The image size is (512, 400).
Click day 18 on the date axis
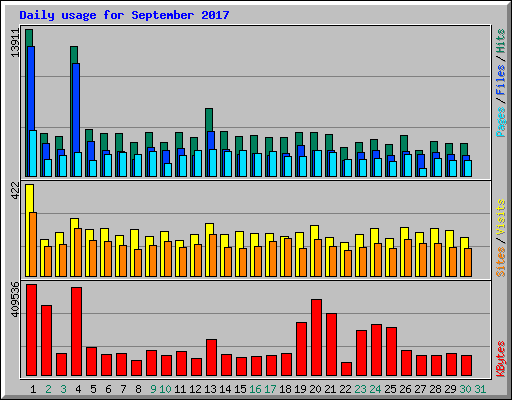[285, 389]
